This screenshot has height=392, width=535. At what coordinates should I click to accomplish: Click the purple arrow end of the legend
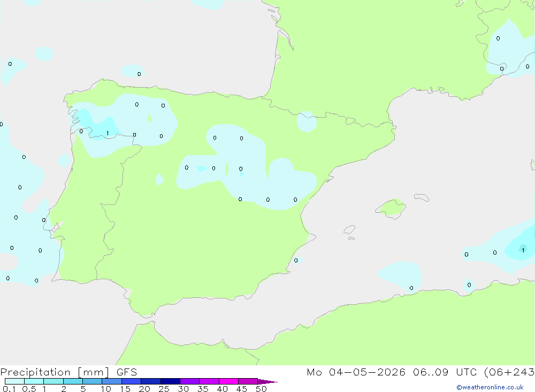point(267,382)
